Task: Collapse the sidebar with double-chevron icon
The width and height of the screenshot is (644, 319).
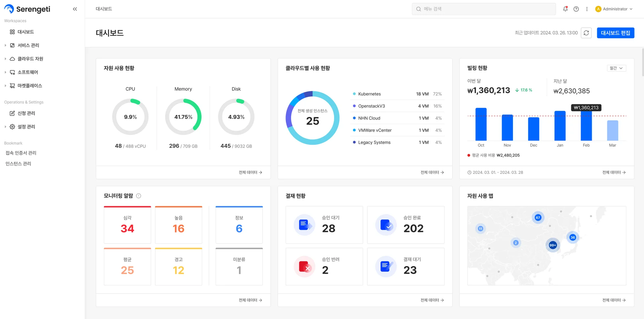Action: point(75,9)
